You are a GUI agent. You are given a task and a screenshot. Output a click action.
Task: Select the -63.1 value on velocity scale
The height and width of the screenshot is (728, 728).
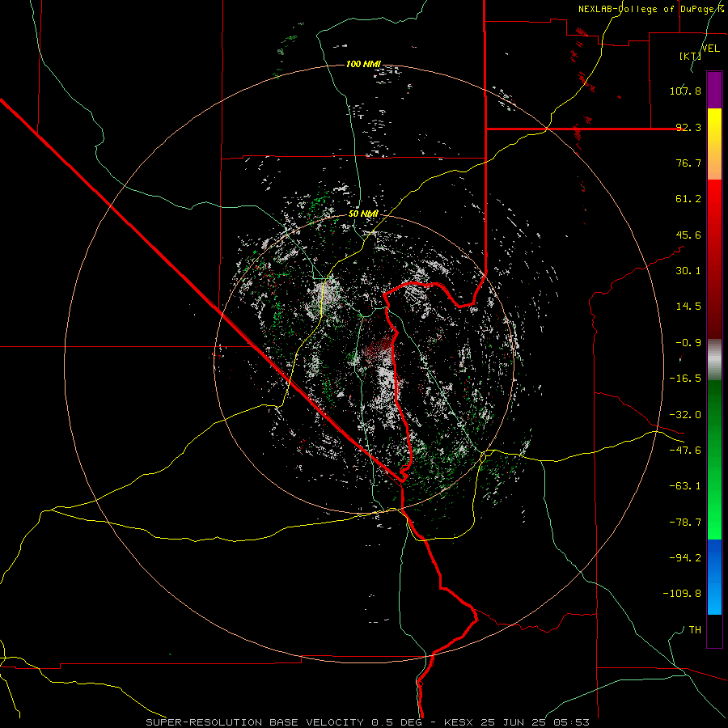click(x=685, y=486)
